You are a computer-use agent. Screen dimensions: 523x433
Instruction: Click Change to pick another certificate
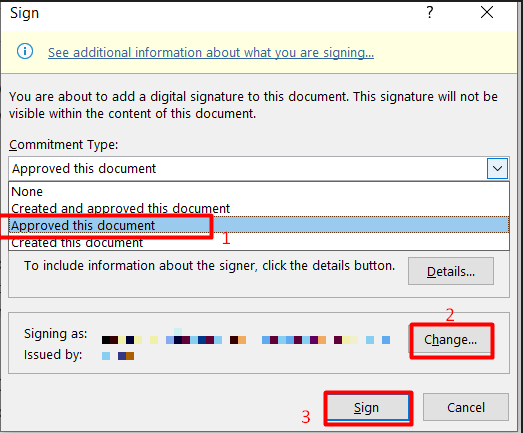coord(451,340)
